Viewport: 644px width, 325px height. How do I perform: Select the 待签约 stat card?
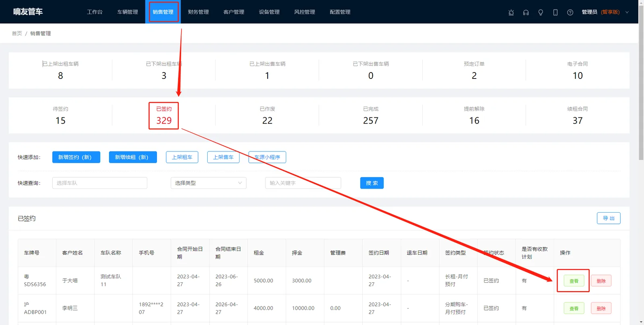[60, 116]
